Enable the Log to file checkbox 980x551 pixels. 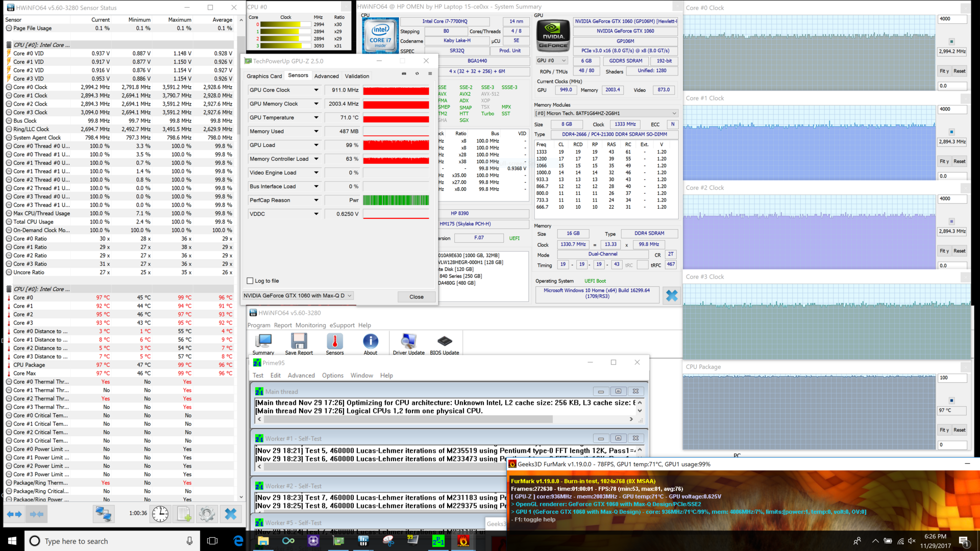coord(250,281)
